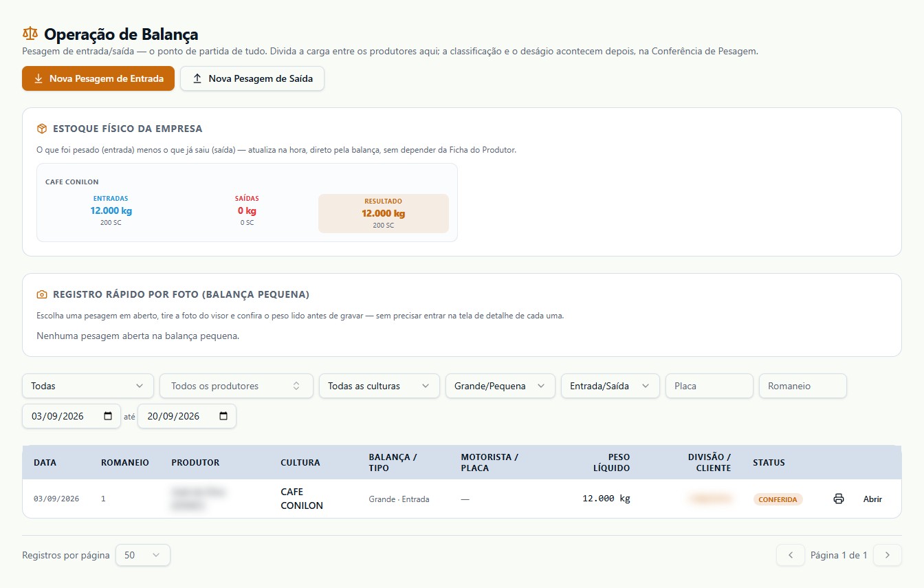
Task: Focus the Romaneio filter field
Action: pyautogui.click(x=803, y=386)
